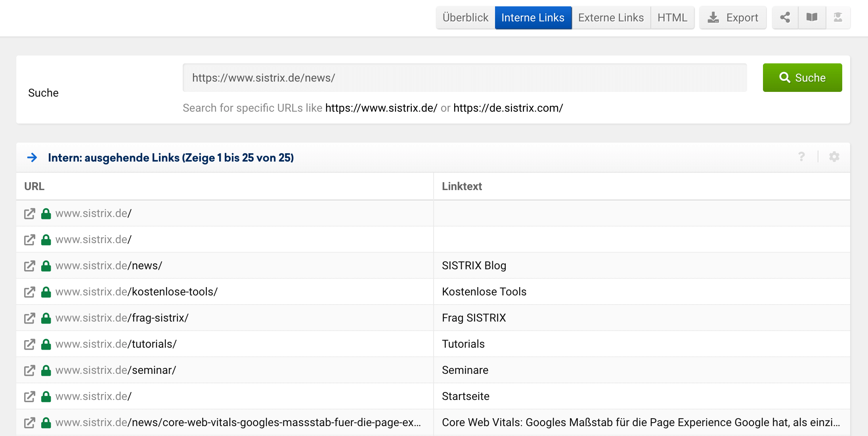This screenshot has width=868, height=436.
Task: Click the green lock icon for /seminar/ row
Action: [x=46, y=371]
